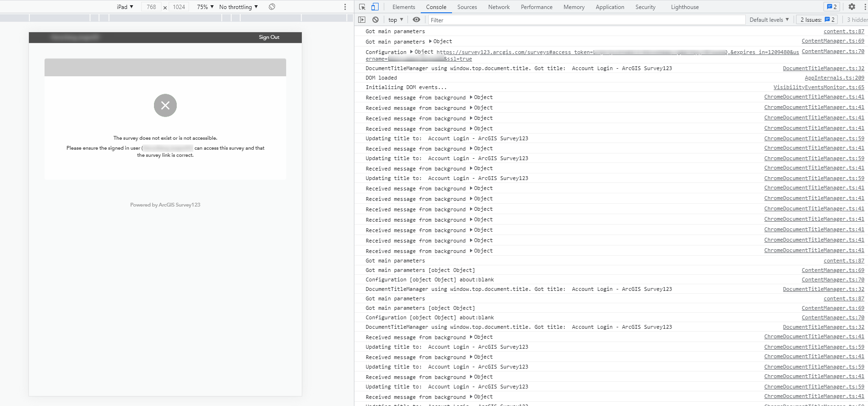Open source link DocumentTitleManager.ts:32 at top
Image resolution: width=868 pixels, height=406 pixels.
click(823, 68)
